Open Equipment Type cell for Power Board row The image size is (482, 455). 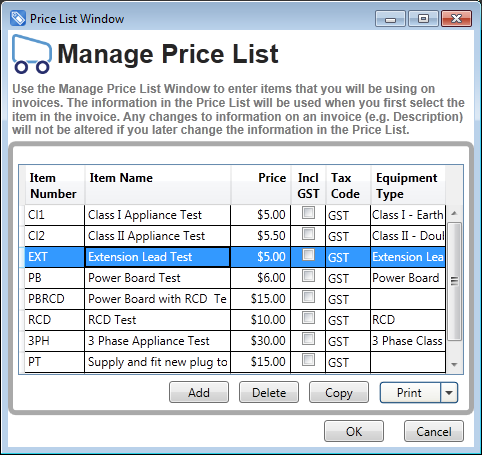[408, 278]
